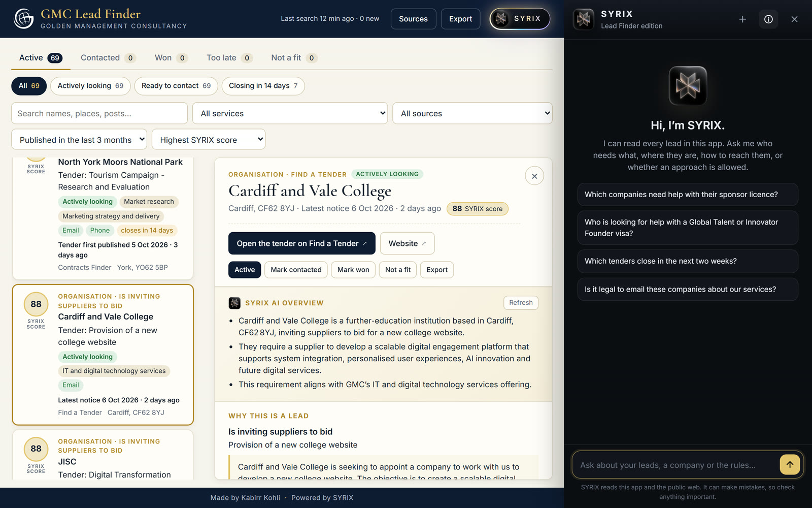Expand the All services dropdown

290,113
